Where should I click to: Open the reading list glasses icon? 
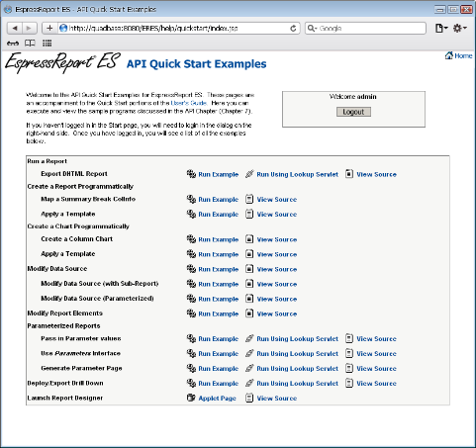13,44
